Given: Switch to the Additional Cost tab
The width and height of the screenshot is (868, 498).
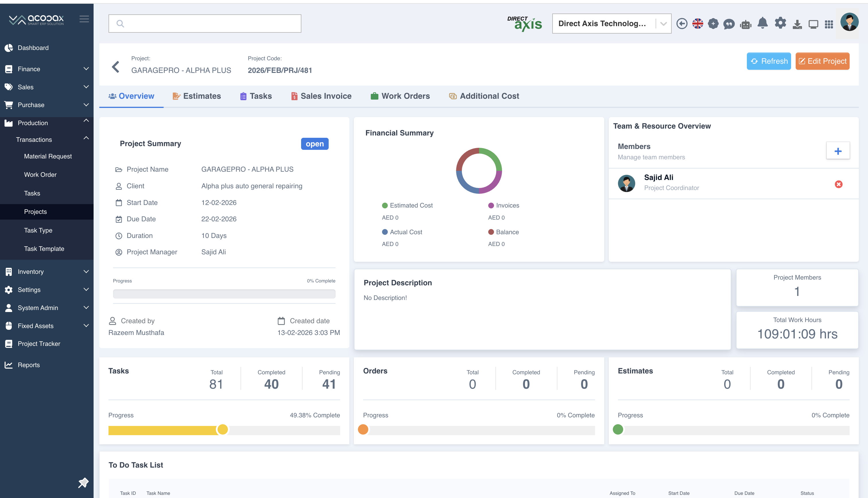Looking at the screenshot, I should pos(484,96).
